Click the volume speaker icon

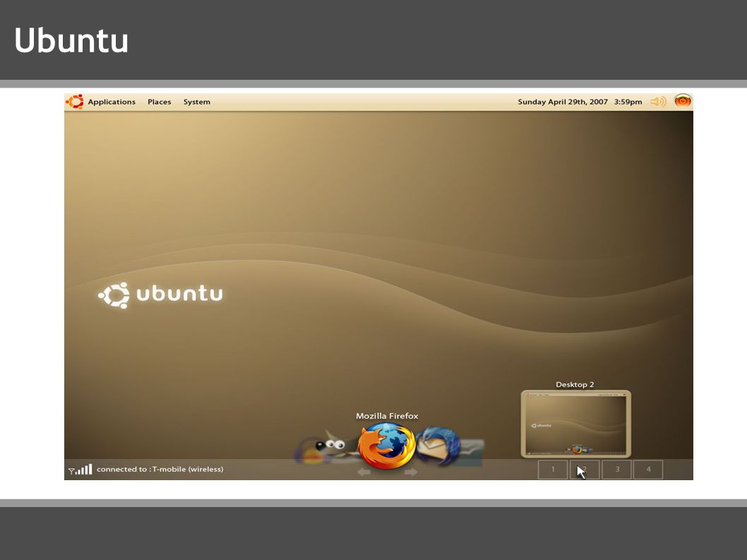pos(658,102)
